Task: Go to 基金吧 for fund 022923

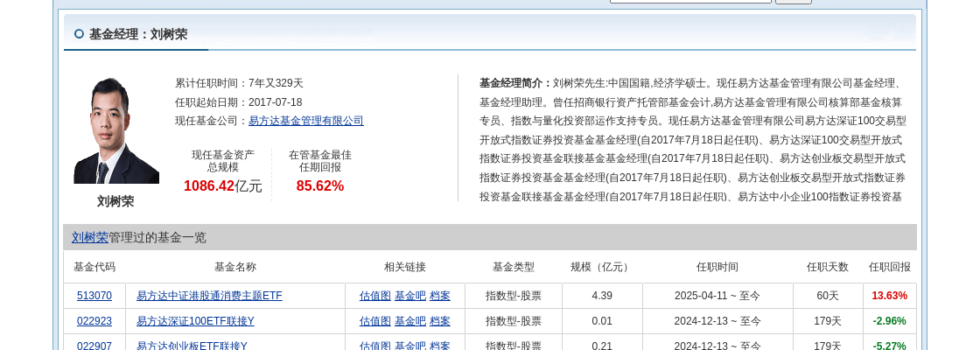Action: coord(409,321)
